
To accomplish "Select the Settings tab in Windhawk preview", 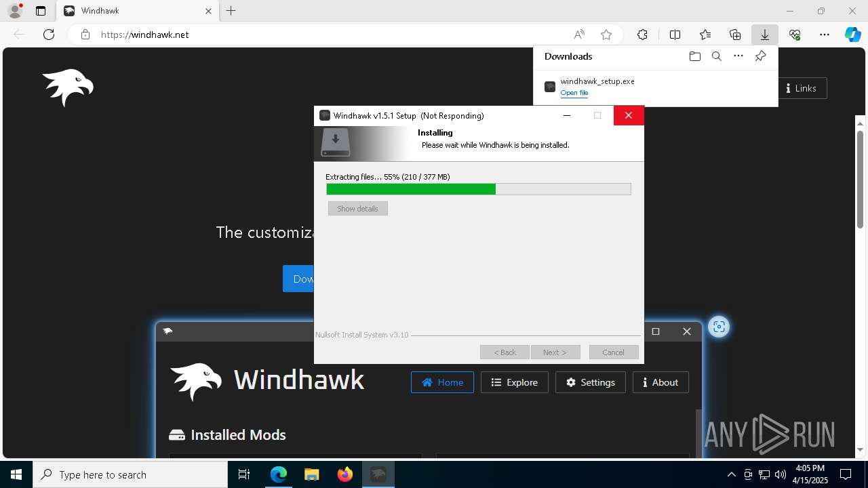I will 591,382.
